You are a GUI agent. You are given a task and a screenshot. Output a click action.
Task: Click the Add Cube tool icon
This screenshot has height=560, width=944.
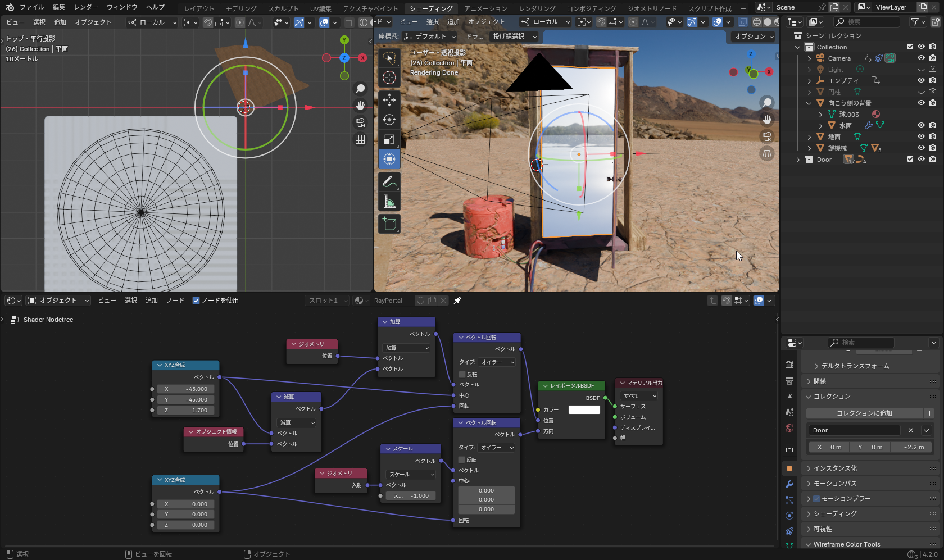click(389, 224)
